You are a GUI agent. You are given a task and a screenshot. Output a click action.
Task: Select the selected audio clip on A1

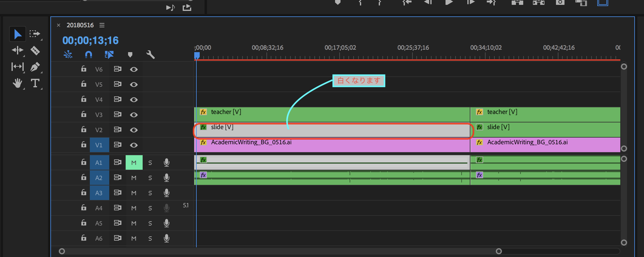[x=332, y=163]
